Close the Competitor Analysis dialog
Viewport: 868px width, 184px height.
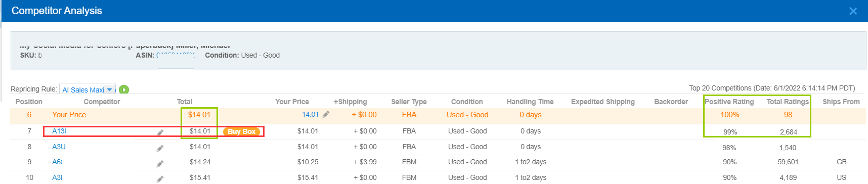[853, 11]
